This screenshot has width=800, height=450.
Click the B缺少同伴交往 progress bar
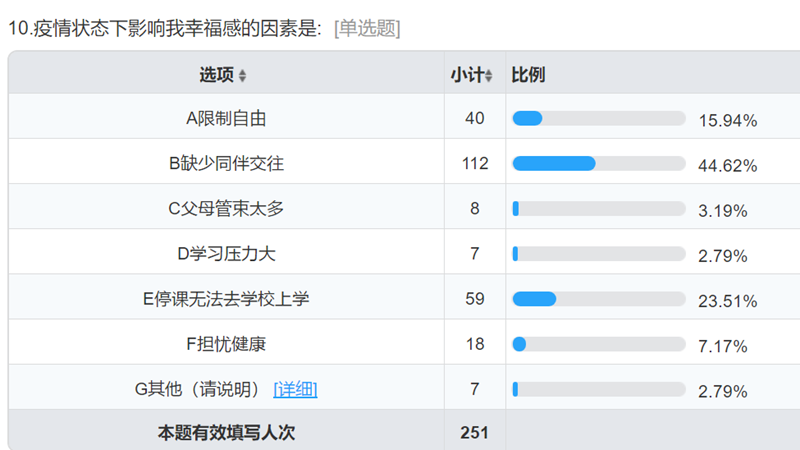tap(599, 163)
